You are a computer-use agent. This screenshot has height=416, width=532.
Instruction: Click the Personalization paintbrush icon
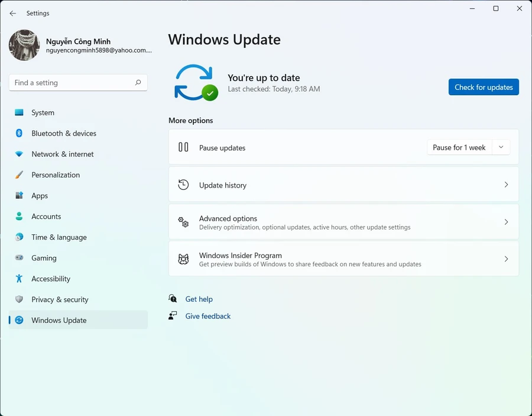[x=19, y=175]
